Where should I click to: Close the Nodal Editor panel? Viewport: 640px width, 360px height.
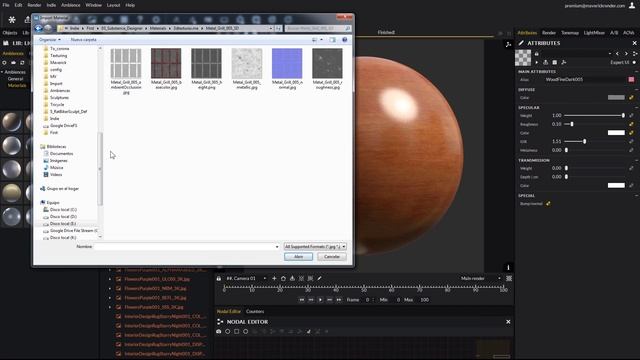(x=508, y=322)
